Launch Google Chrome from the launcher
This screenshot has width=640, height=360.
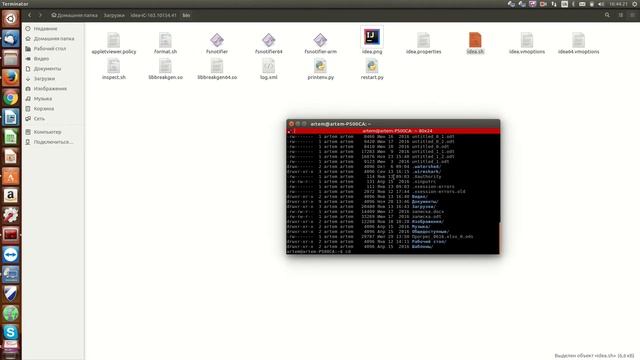point(11,98)
